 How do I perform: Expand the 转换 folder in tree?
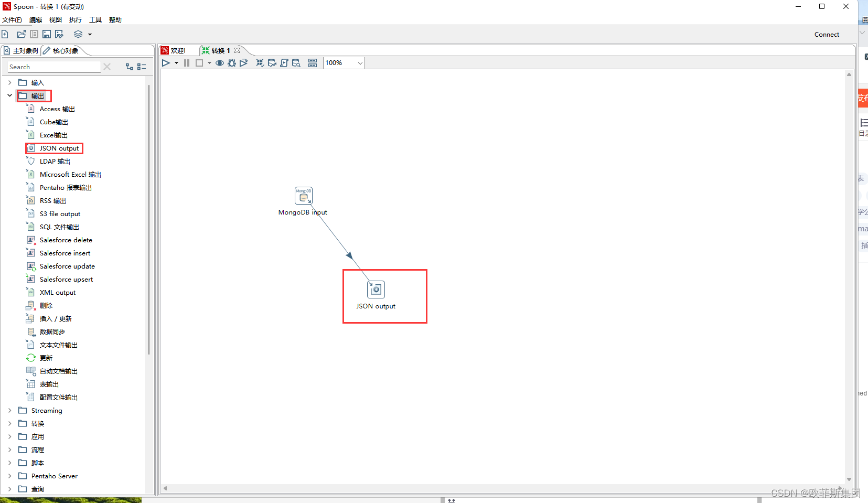click(x=9, y=423)
